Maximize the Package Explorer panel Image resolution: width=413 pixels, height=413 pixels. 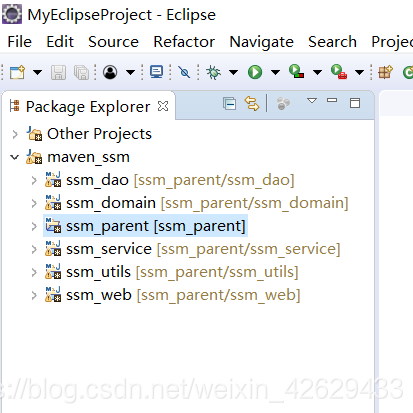(x=355, y=103)
